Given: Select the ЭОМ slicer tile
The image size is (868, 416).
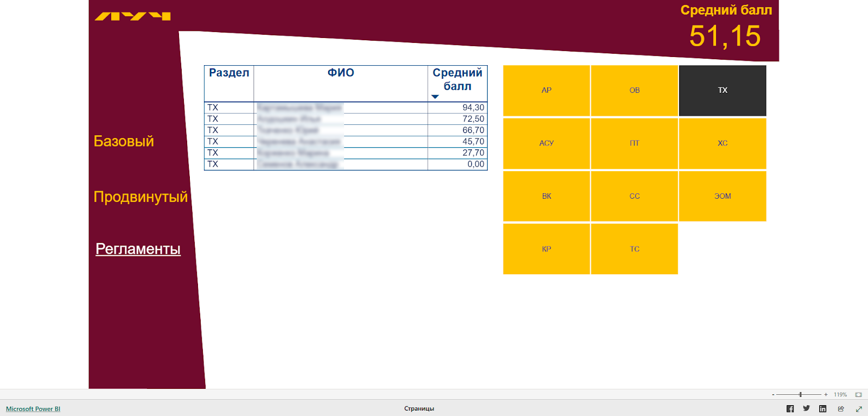Looking at the screenshot, I should tap(722, 196).
